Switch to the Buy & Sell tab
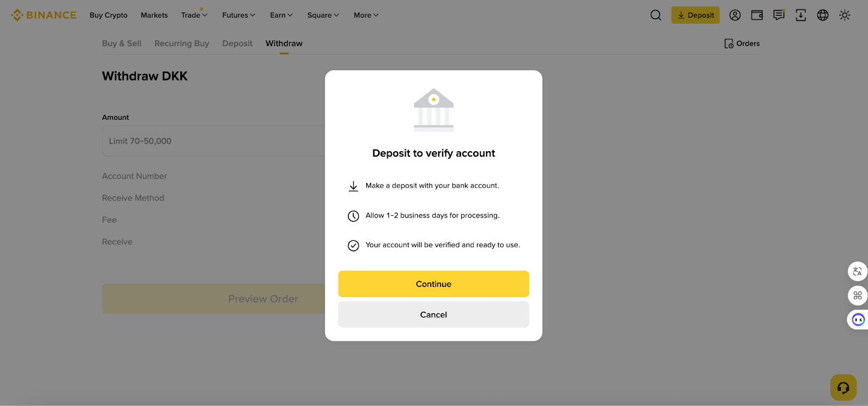 (121, 43)
